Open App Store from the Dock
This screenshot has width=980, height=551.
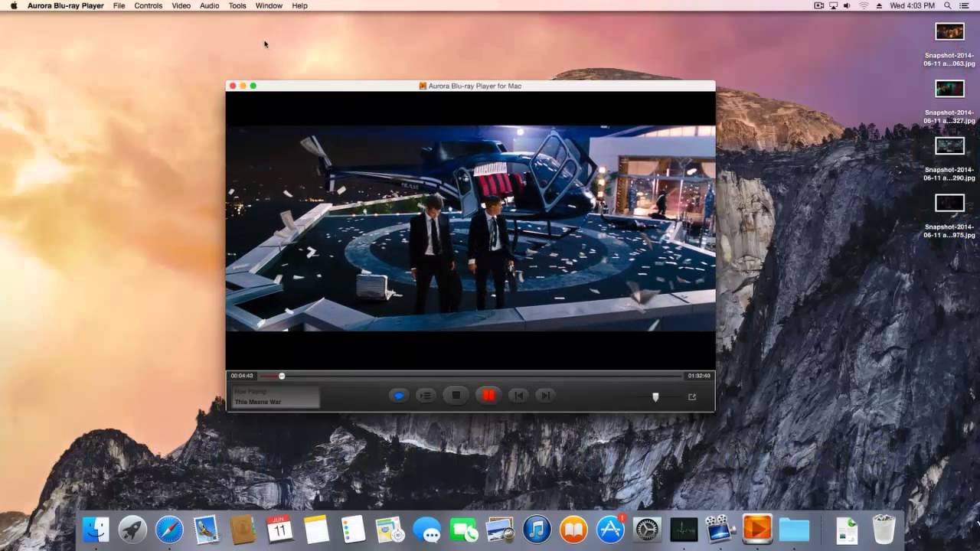(x=610, y=530)
